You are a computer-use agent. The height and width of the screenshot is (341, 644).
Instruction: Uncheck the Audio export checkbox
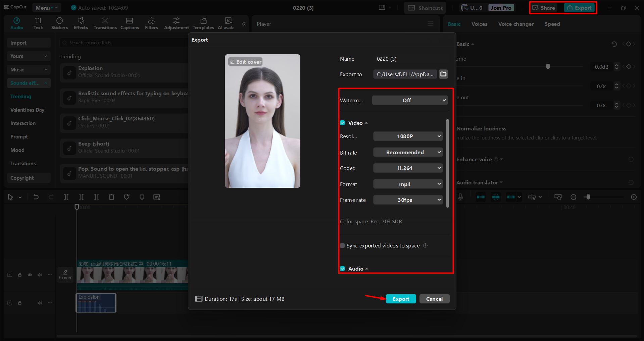pos(342,269)
